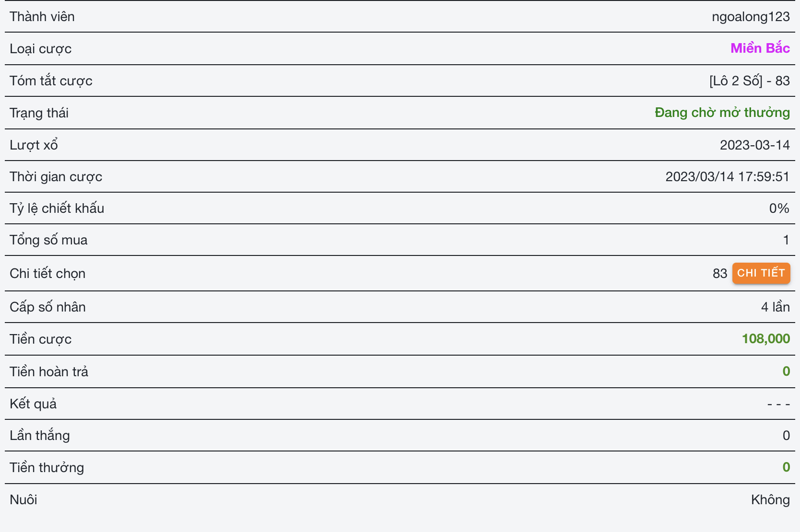Click the Tổng số mua label
The width and height of the screenshot is (800, 532).
(48, 240)
